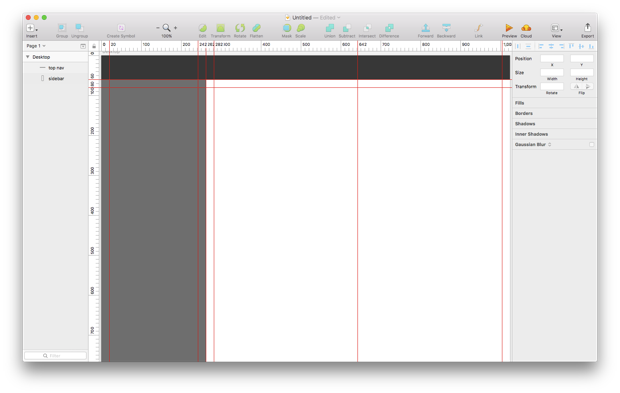Open the View dropdown in toolbar
The width and height of the screenshot is (620, 393).
[x=557, y=28]
